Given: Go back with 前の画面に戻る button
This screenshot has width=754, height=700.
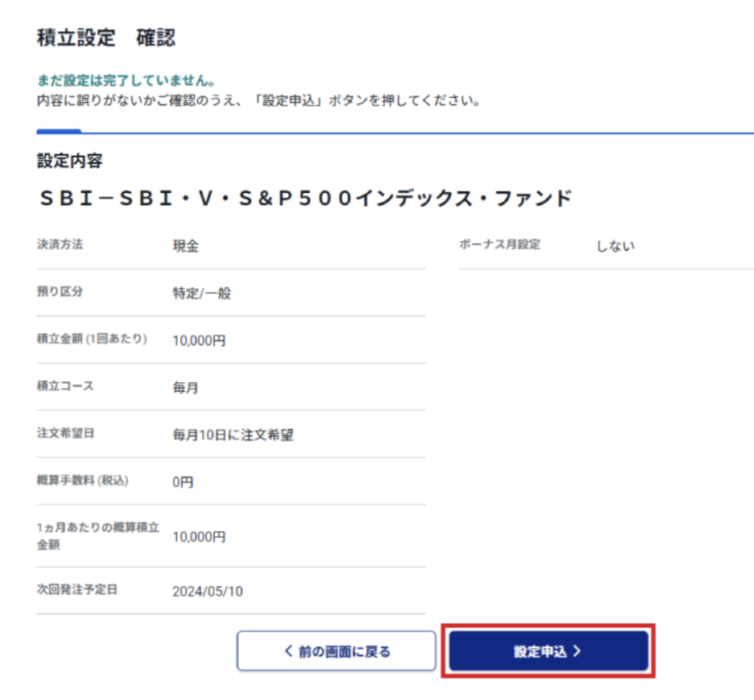Looking at the screenshot, I should coord(336,651).
